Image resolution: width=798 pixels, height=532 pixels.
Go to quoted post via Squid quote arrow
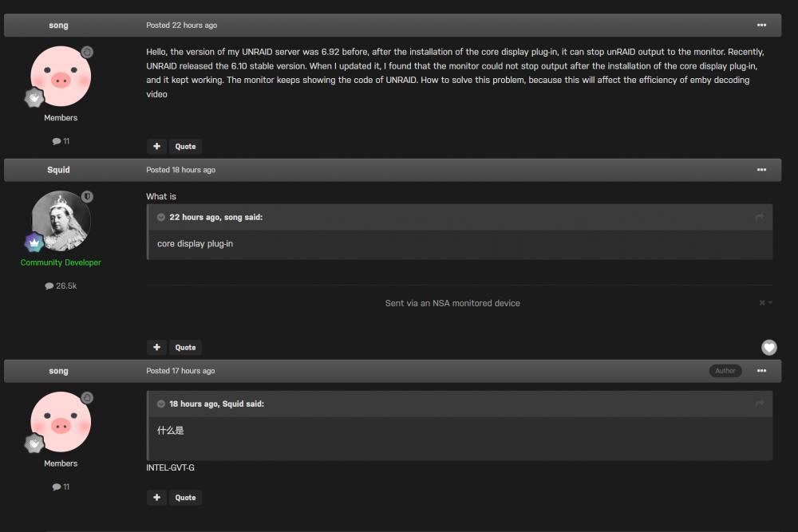click(760, 404)
